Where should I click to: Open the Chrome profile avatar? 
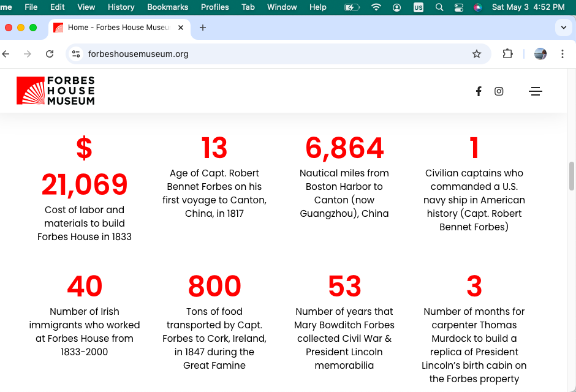pos(540,54)
